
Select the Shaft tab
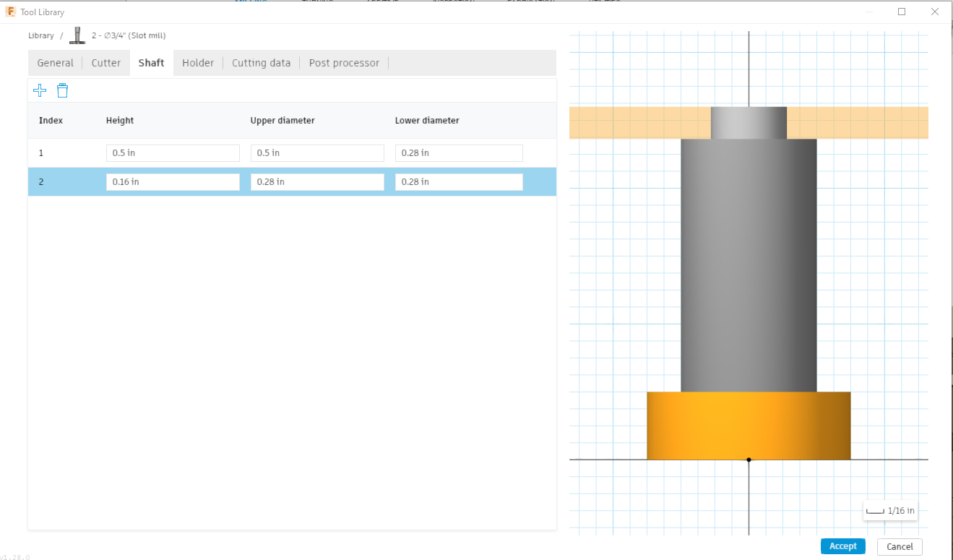[x=150, y=62]
